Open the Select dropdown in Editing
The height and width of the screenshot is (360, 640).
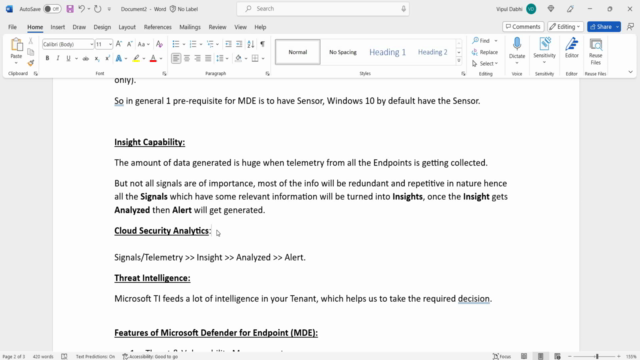tap(484, 64)
